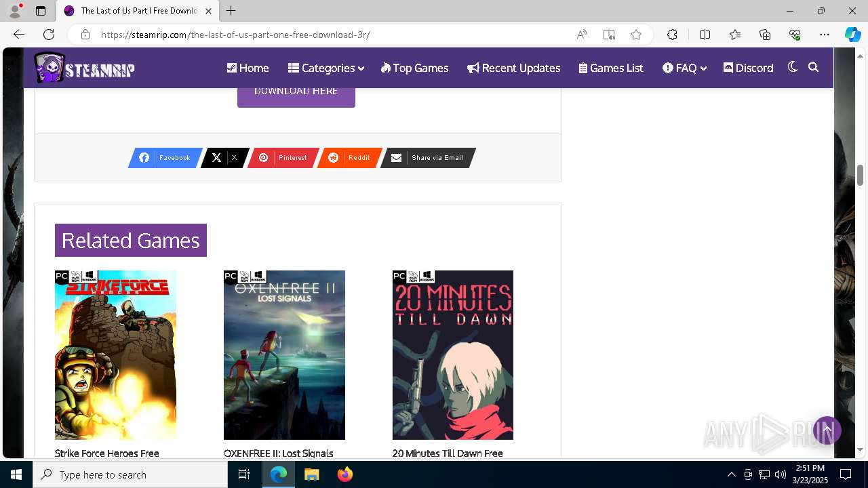Open Favorites list icon
The height and width of the screenshot is (488, 868).
point(735,35)
